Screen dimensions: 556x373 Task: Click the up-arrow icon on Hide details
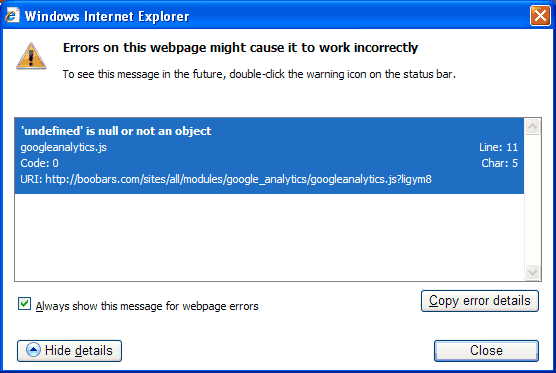coord(33,350)
